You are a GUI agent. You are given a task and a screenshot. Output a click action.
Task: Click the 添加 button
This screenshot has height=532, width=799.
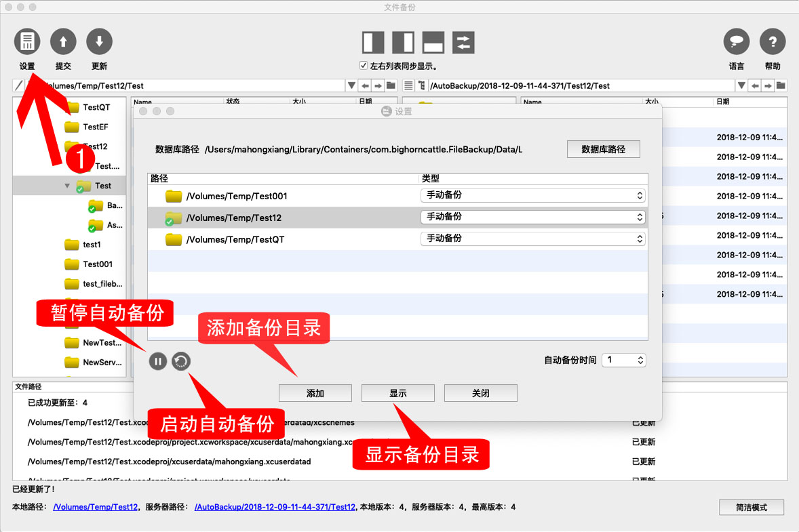click(315, 393)
